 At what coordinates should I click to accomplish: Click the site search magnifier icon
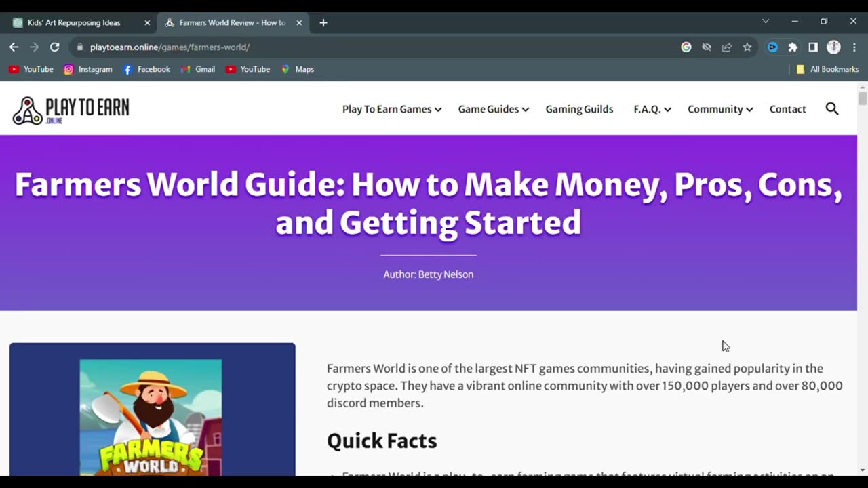click(x=832, y=108)
